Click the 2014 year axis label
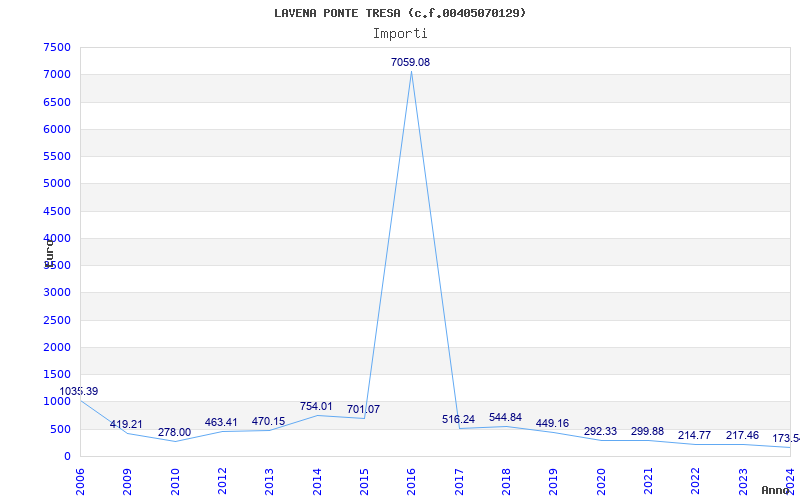Screen dimensions: 800x500 [x=317, y=481]
